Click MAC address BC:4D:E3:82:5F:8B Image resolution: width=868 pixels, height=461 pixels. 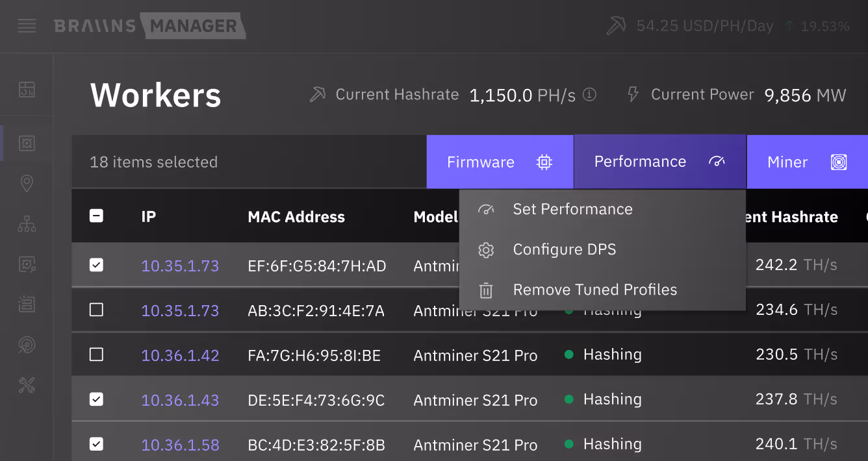316,445
